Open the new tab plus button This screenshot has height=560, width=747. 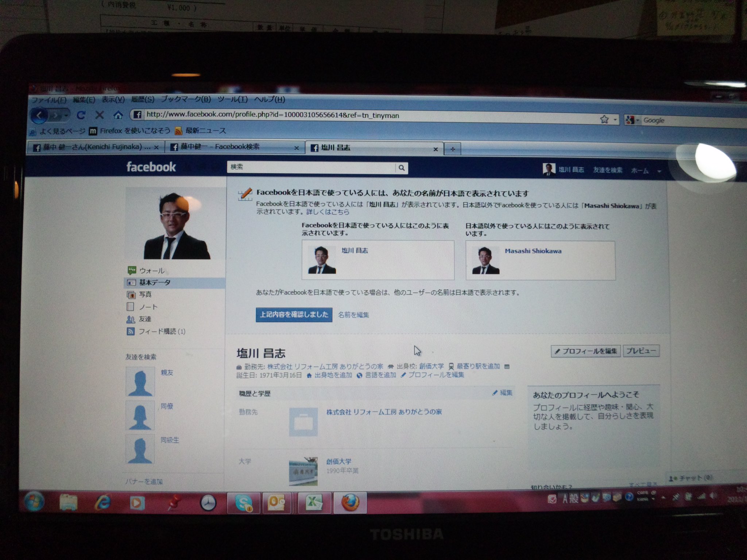point(453,149)
